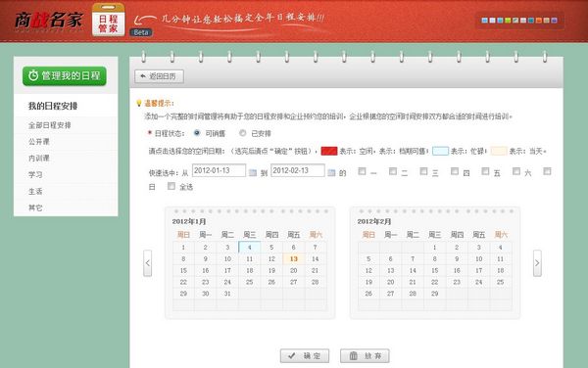This screenshot has height=368, width=588.
Task: Select January 10 in the 2012年1月 calendar
Action: coord(227,258)
